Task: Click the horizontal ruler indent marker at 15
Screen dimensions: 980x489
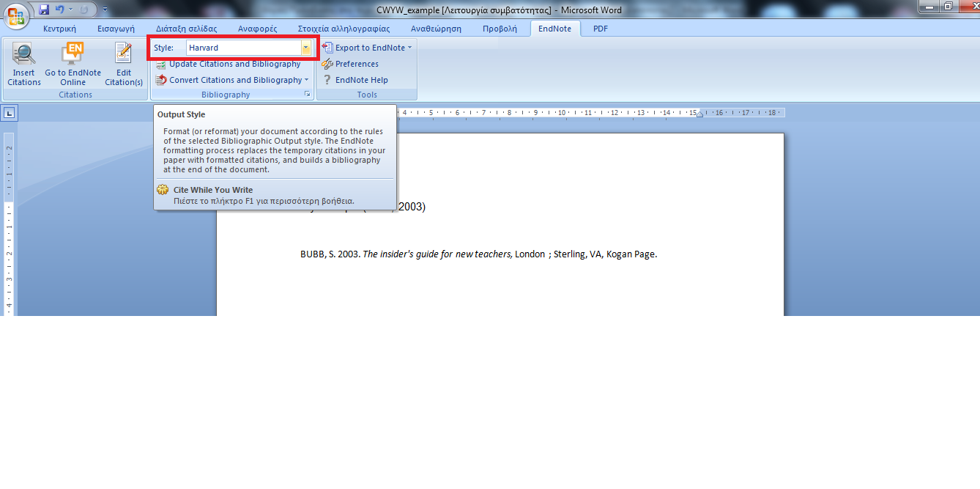Action: [699, 113]
